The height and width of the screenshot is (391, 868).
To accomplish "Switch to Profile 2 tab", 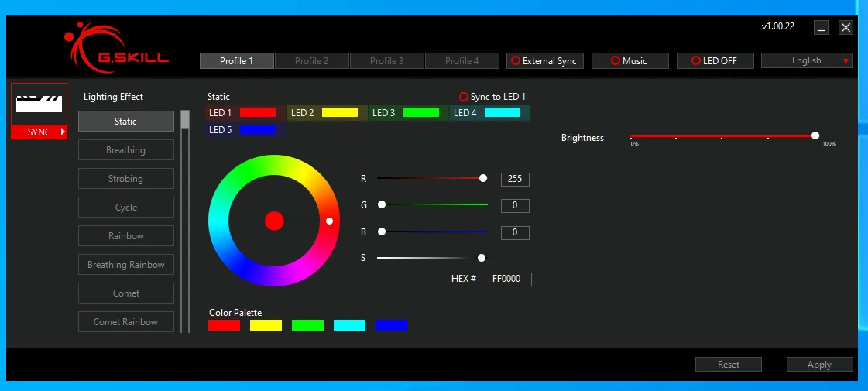I will pos(312,61).
